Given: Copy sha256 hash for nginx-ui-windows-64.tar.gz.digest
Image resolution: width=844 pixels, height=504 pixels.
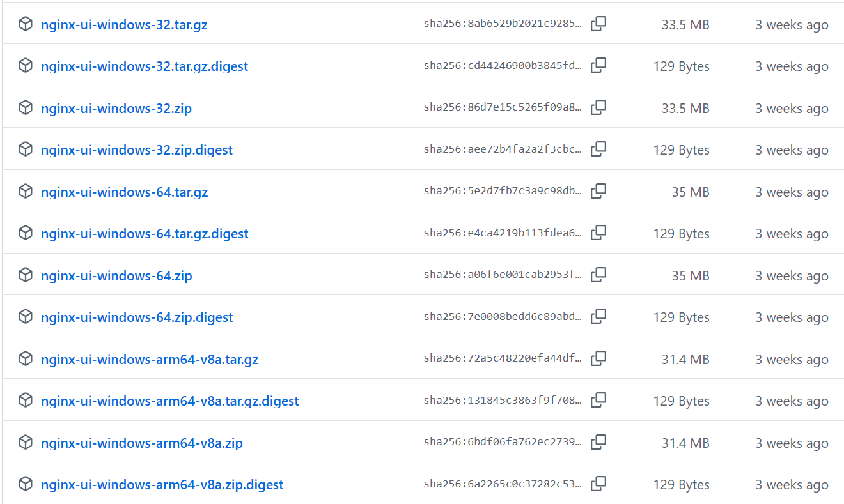Looking at the screenshot, I should [598, 233].
